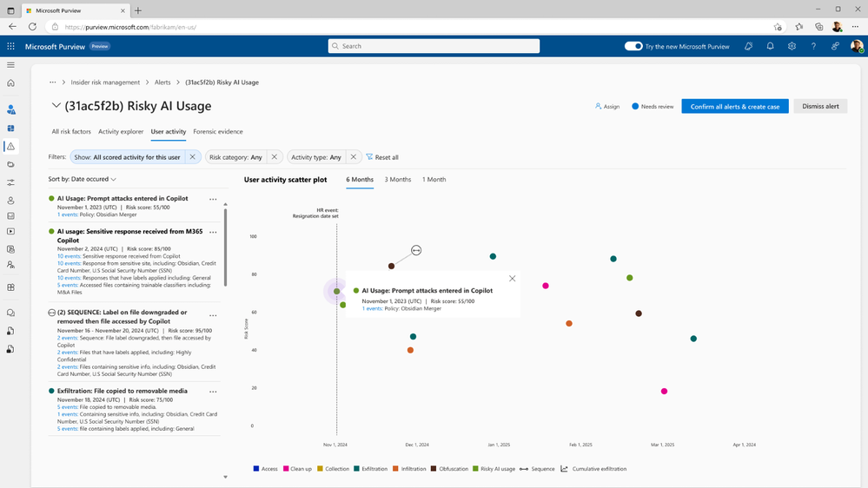This screenshot has height=488, width=868.
Task: Close the Prompt attacks tooltip popup
Action: pyautogui.click(x=512, y=279)
